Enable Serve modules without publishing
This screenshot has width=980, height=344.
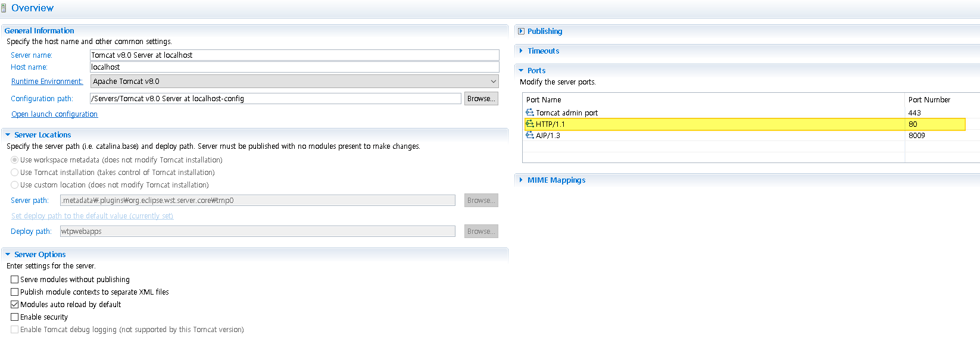(x=14, y=279)
